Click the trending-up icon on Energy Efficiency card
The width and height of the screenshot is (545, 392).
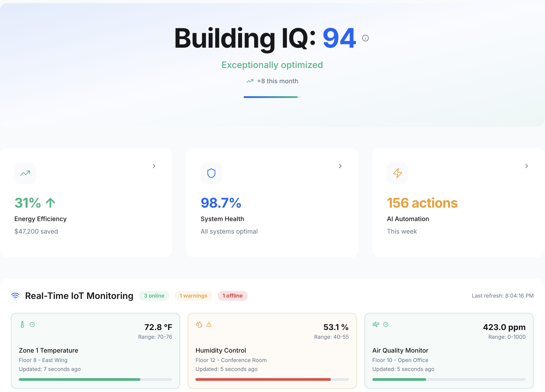[x=25, y=173]
